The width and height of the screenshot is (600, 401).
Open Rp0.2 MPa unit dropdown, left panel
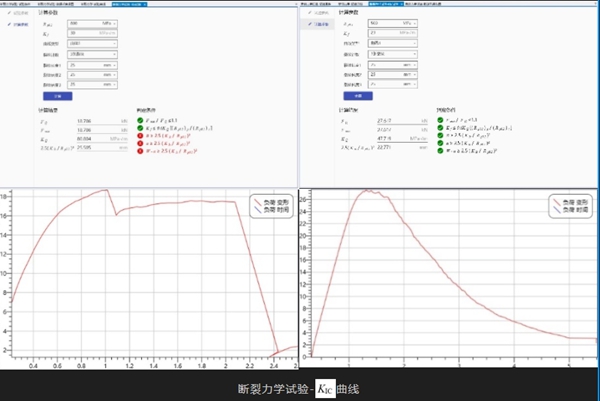coord(114,24)
